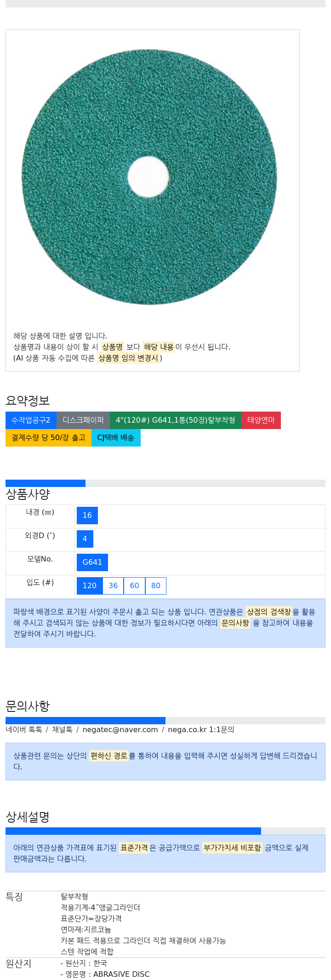This screenshot has height=980, width=331.
Task: Click the 4"(120#) G641 product name tag
Action: click(176, 420)
